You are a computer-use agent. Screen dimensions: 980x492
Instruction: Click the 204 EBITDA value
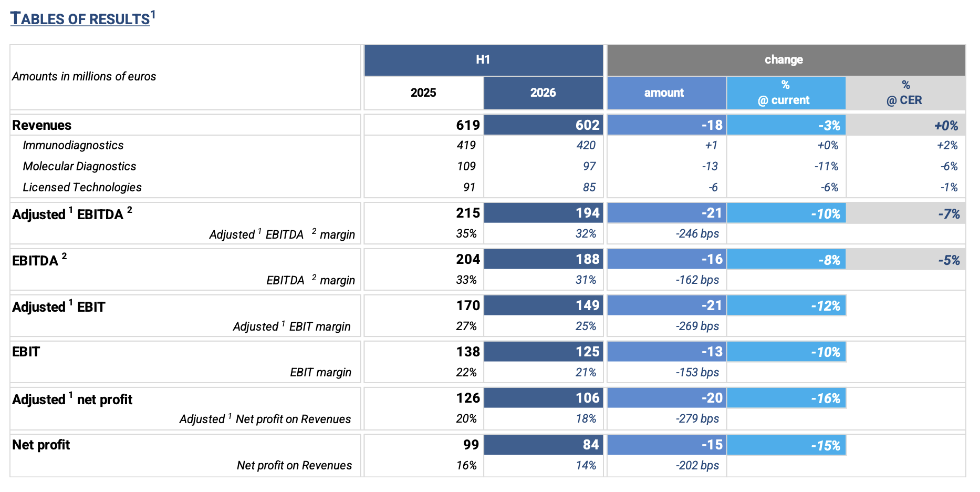(x=468, y=259)
